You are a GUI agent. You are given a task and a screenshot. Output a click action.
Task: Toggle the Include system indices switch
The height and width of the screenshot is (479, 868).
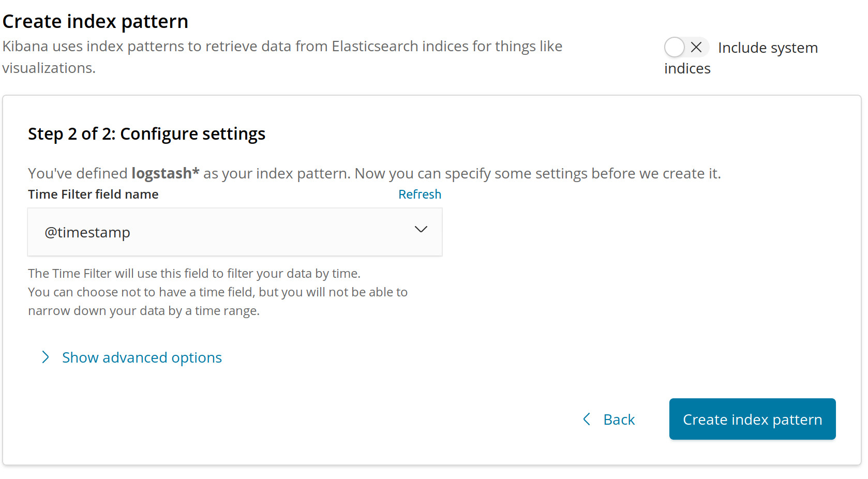coord(686,47)
